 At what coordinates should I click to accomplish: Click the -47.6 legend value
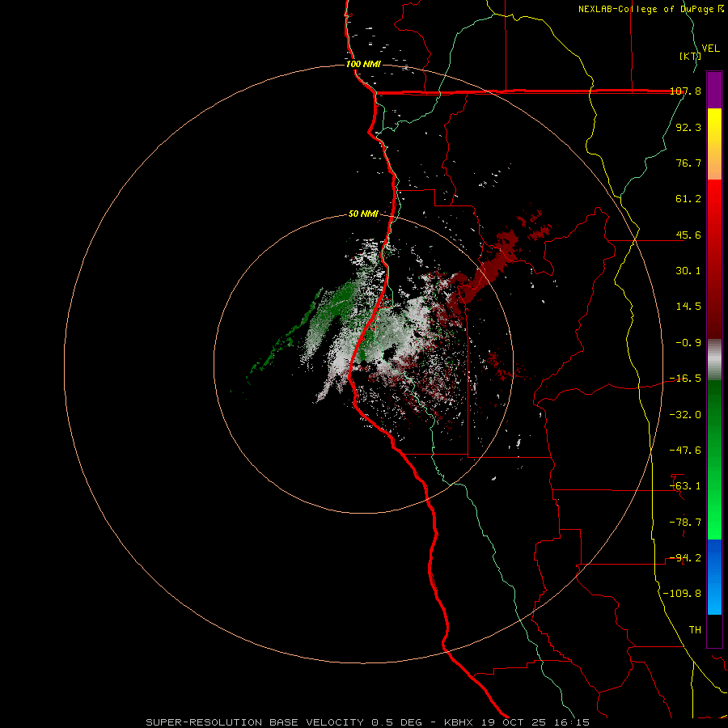(x=685, y=451)
